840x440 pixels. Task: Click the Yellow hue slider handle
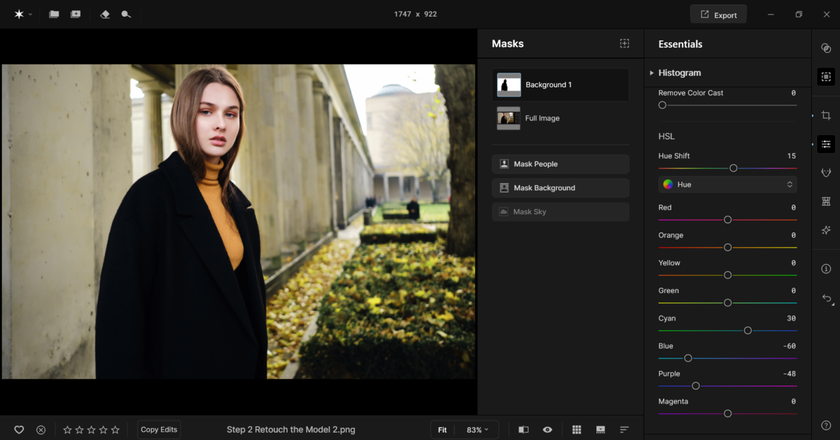pos(728,275)
